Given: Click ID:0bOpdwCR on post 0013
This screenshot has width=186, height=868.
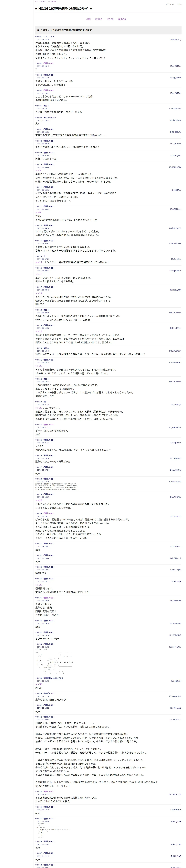Looking at the screenshot, I should point(175,228).
